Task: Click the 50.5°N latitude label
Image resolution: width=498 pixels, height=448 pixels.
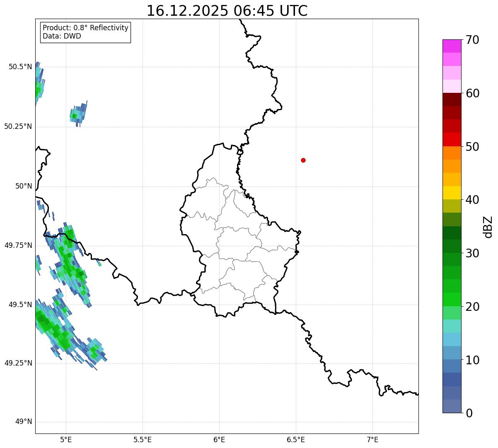Action: point(20,67)
